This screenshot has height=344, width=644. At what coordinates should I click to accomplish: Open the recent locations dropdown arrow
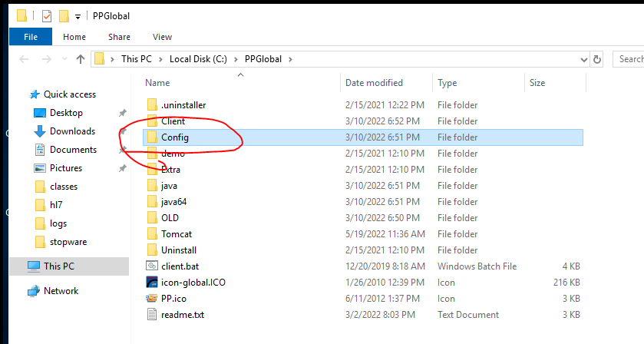pos(64,59)
